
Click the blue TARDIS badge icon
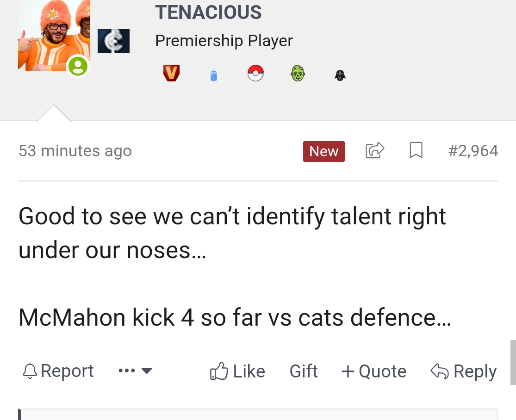coord(214,75)
